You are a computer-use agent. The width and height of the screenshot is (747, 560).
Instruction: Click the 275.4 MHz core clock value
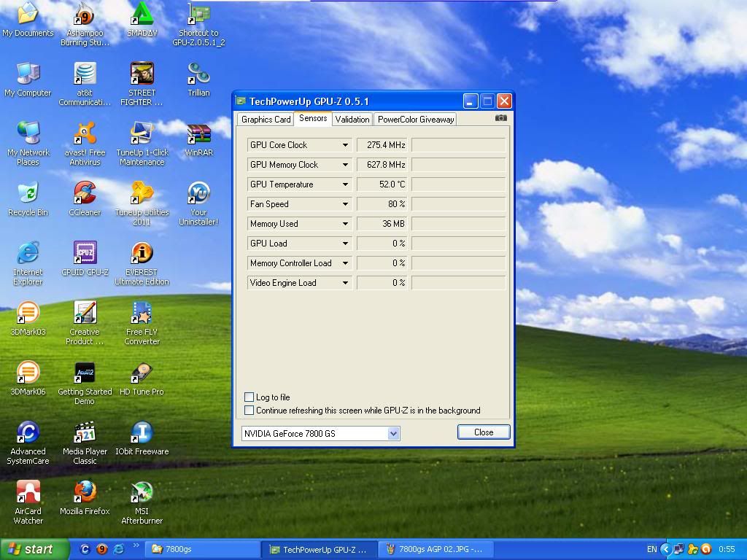[383, 145]
